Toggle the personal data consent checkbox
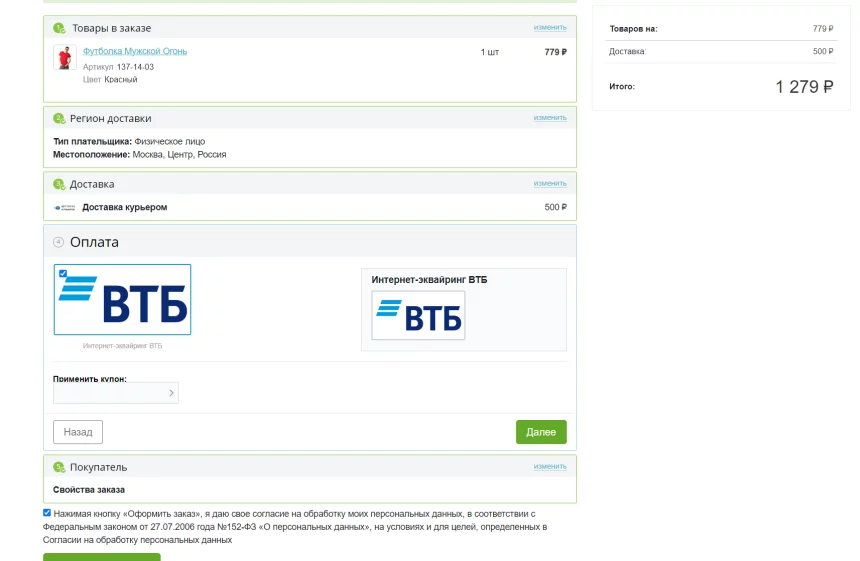The image size is (860, 561). pos(47,513)
